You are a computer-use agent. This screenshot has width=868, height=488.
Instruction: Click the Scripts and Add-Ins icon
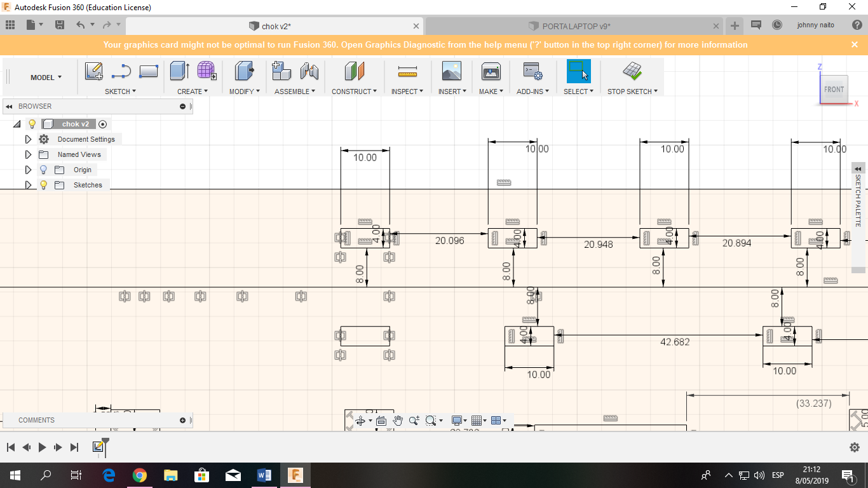click(532, 71)
